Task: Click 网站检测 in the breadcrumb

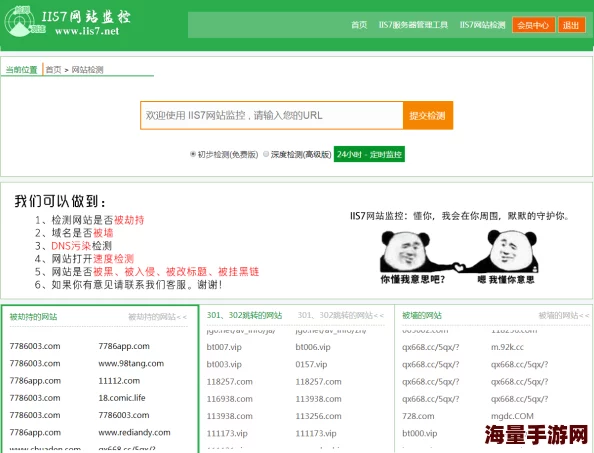Action: tap(88, 70)
